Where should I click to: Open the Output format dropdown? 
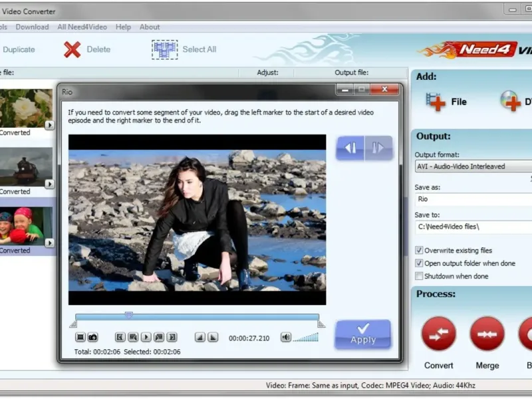[x=473, y=166]
